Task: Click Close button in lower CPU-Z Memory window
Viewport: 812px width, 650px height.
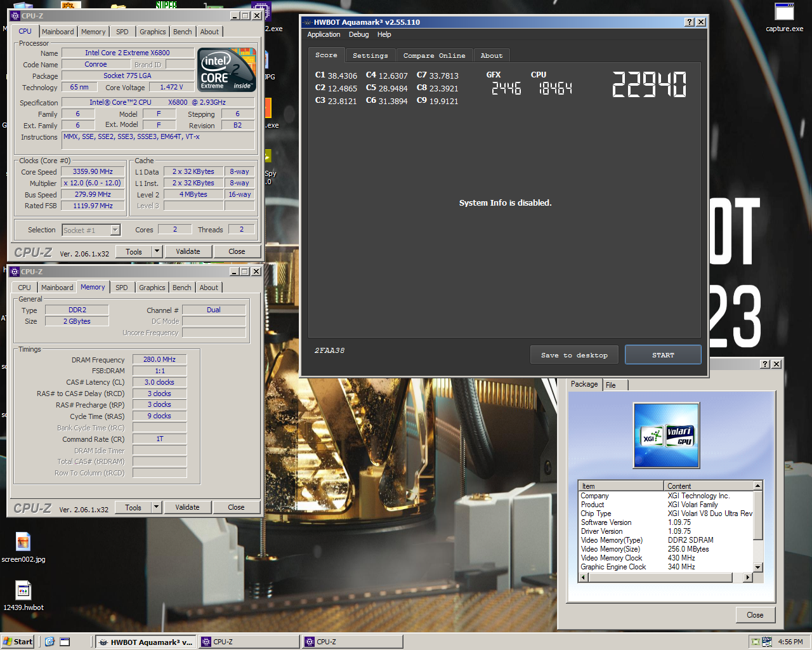Action: (236, 507)
